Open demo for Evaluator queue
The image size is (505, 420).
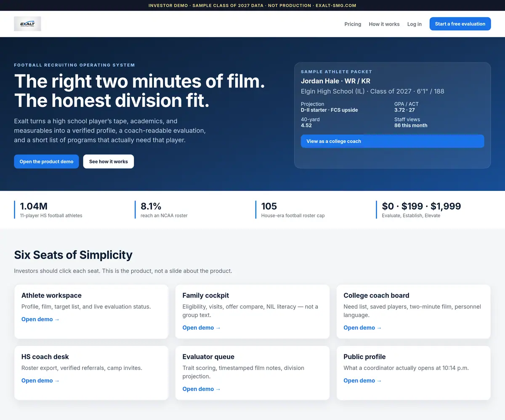(202, 389)
